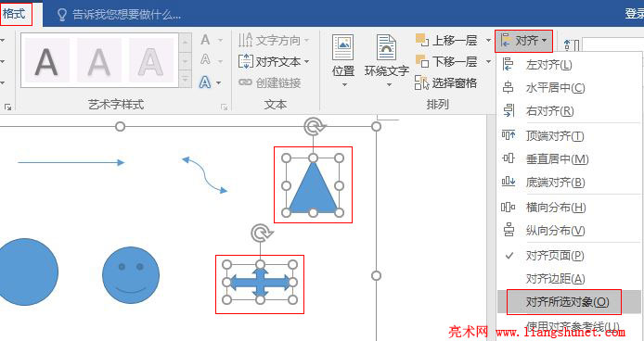644x341 pixels.
Task: Click the triangle shape's rotation handle
Action: pos(314,127)
